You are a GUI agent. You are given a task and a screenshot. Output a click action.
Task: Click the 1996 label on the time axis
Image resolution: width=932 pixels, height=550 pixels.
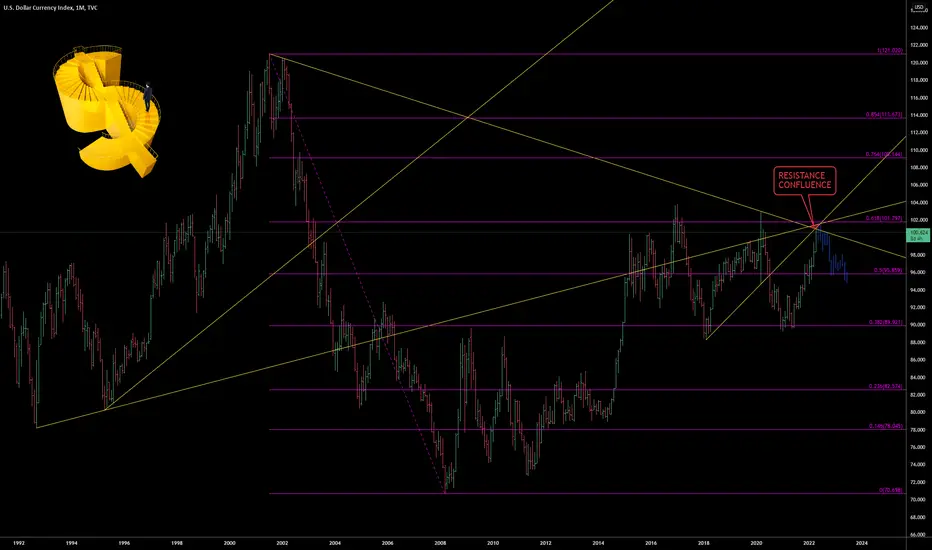(124, 543)
